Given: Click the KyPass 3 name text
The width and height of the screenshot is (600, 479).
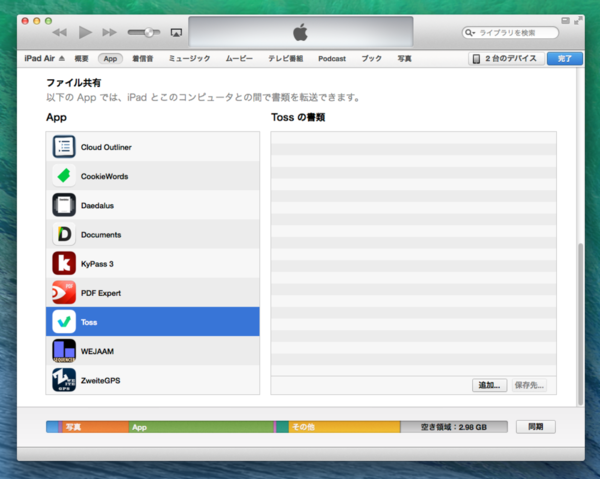Looking at the screenshot, I should [97, 264].
